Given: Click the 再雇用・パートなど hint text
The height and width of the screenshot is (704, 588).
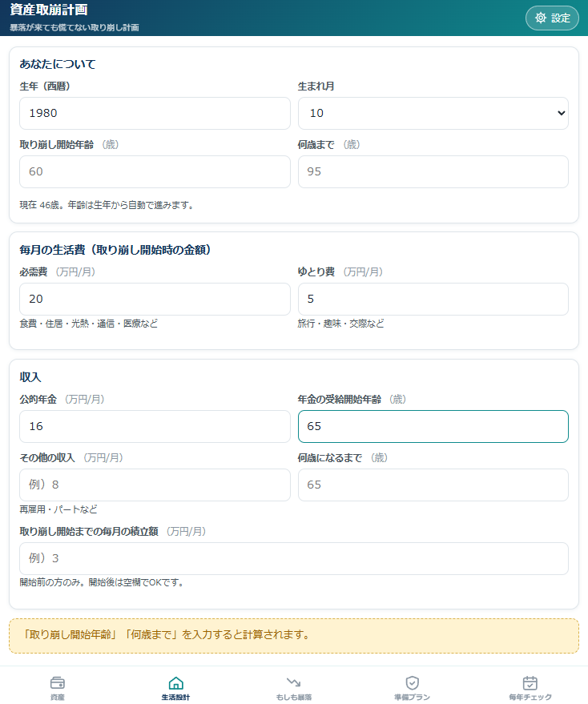Looking at the screenshot, I should point(58,509).
